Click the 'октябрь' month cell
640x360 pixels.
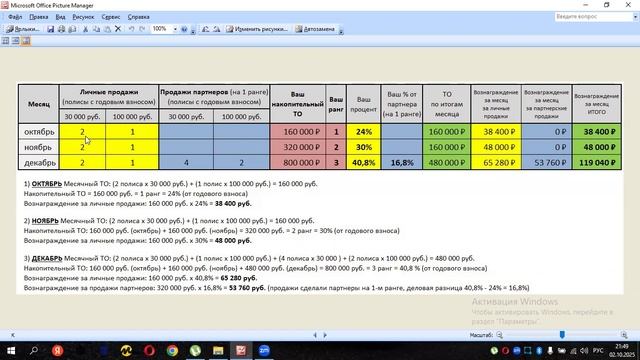(39, 132)
